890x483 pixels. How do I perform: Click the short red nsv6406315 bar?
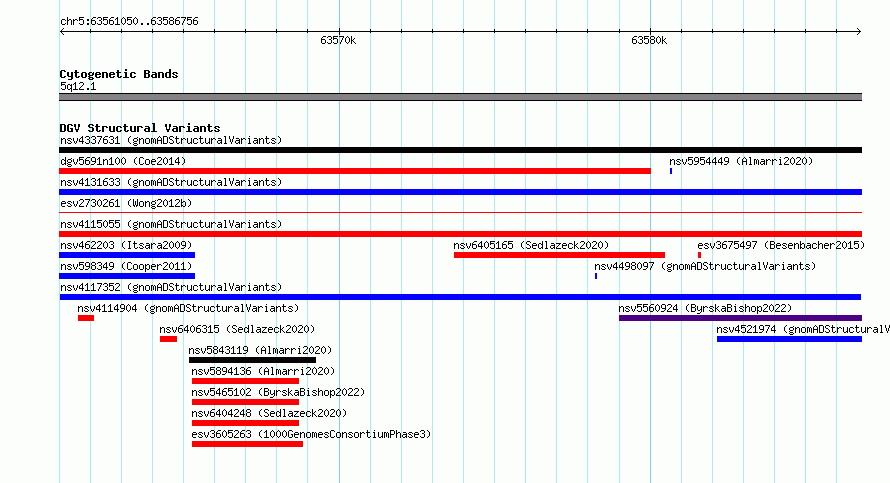tap(168, 339)
